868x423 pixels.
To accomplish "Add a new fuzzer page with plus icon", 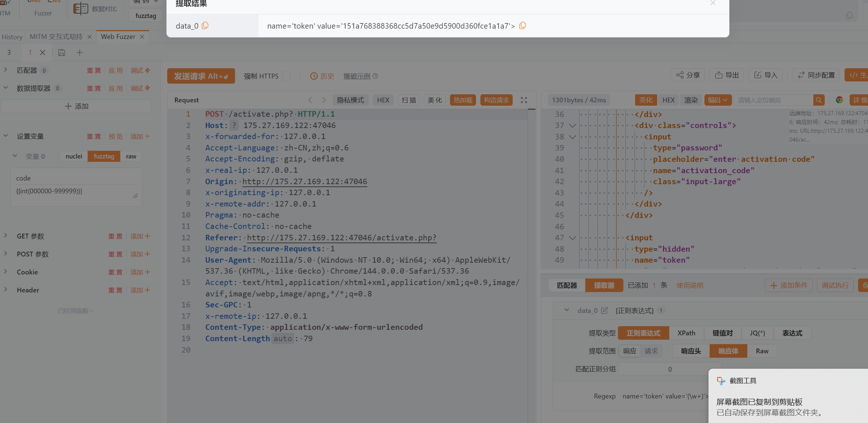I will tap(80, 52).
